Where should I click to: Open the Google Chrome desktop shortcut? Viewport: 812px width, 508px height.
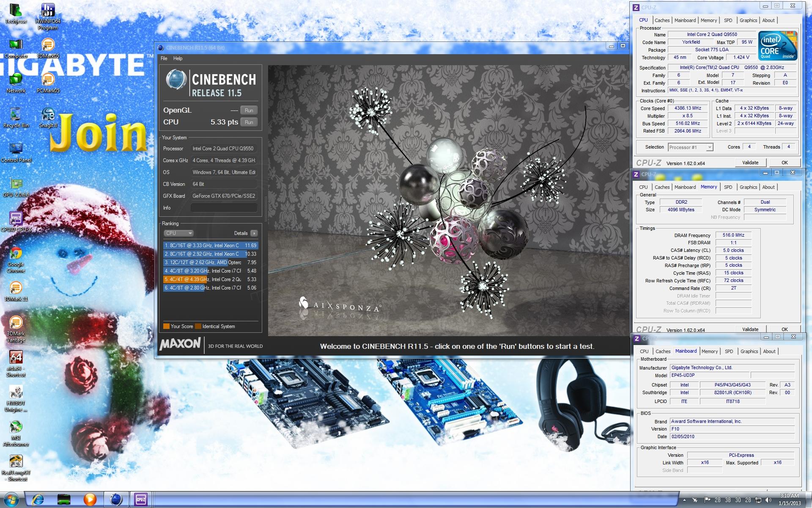point(16,260)
